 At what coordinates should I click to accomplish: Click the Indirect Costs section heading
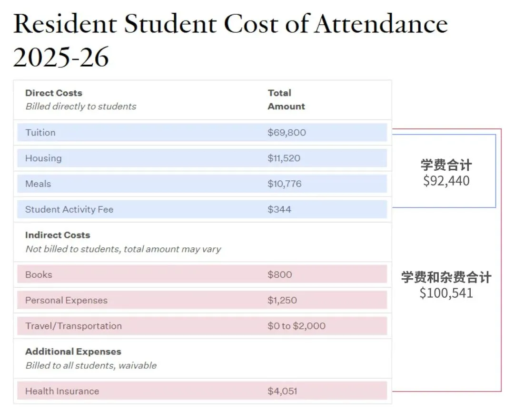pos(58,235)
